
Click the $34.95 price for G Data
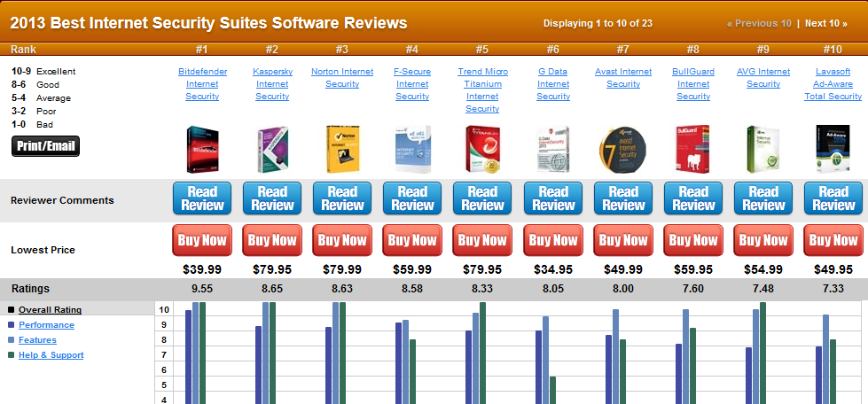coord(553,269)
